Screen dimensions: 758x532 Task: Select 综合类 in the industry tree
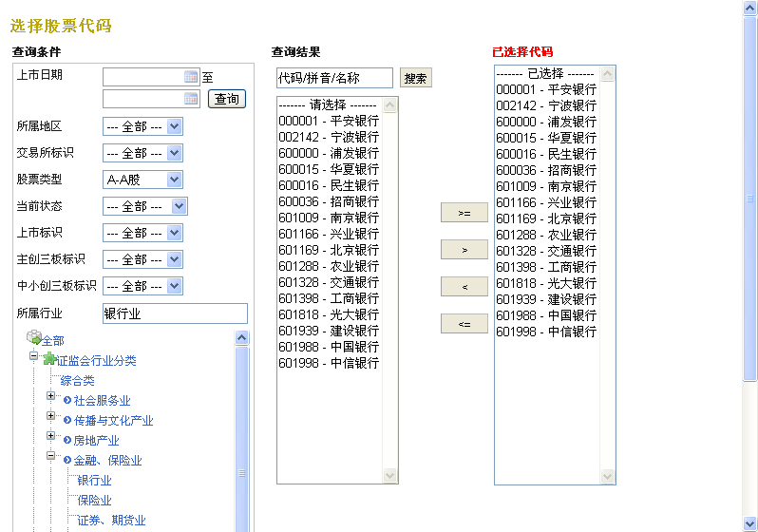(77, 381)
